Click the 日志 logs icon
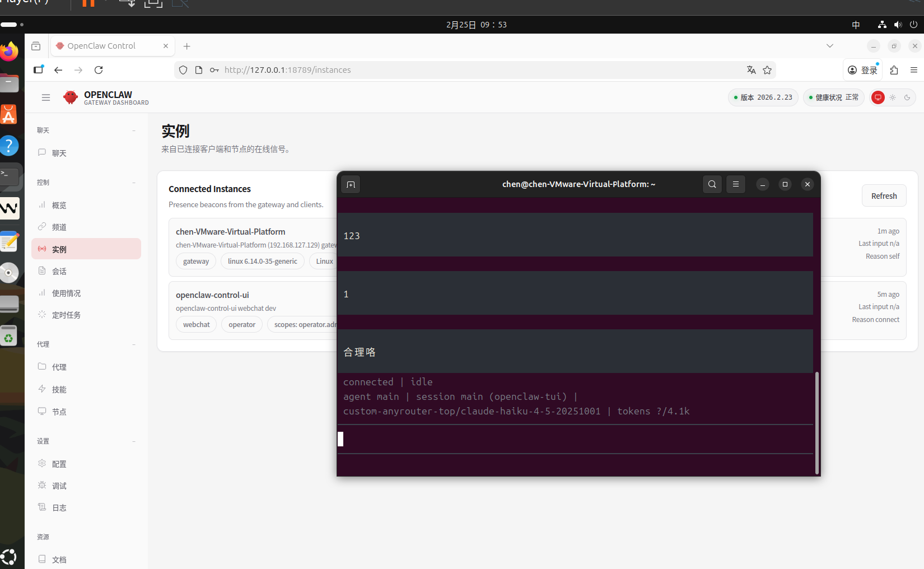924x569 pixels. click(x=42, y=507)
